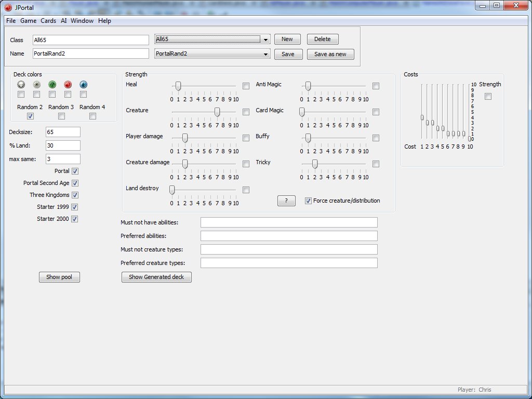Image resolution: width=532 pixels, height=399 pixels.
Task: Uncheck the Portal Second Age set
Action: (75, 183)
